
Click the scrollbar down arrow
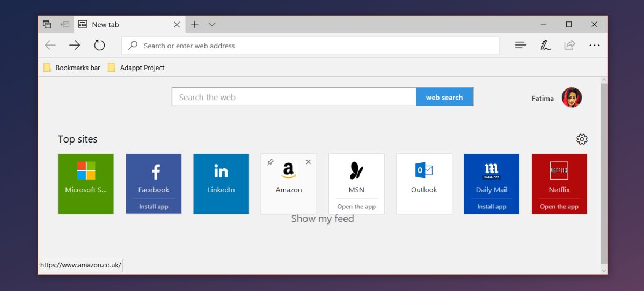tap(604, 270)
